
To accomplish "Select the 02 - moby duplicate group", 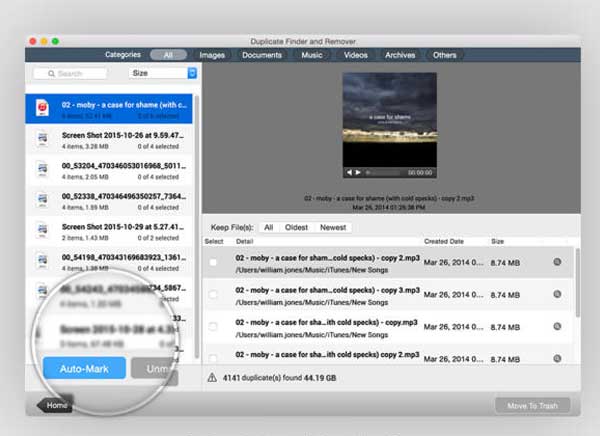I will pyautogui.click(x=109, y=109).
